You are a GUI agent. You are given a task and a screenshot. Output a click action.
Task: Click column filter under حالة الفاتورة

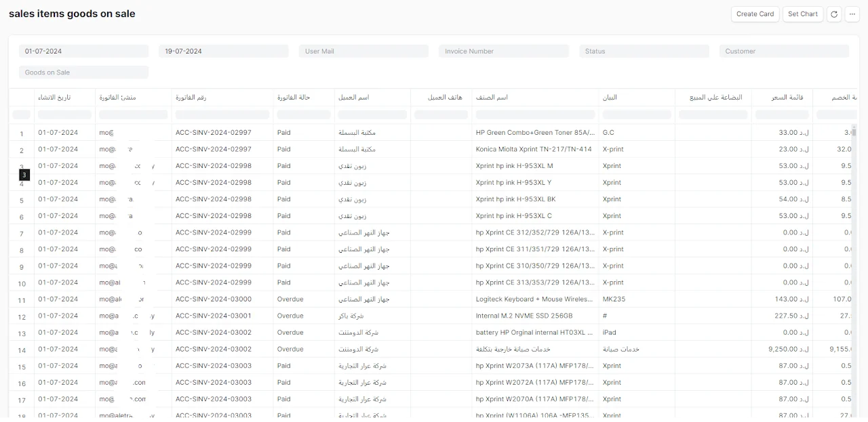(x=304, y=114)
